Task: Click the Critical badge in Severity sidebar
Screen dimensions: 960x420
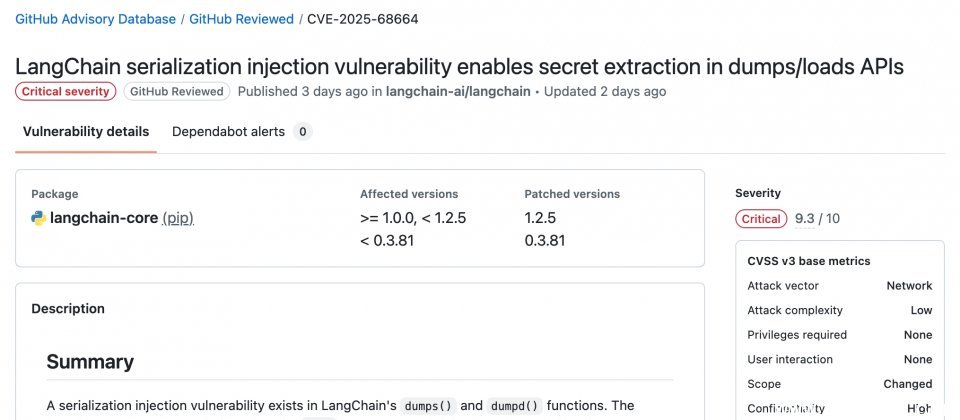Action: 761,219
